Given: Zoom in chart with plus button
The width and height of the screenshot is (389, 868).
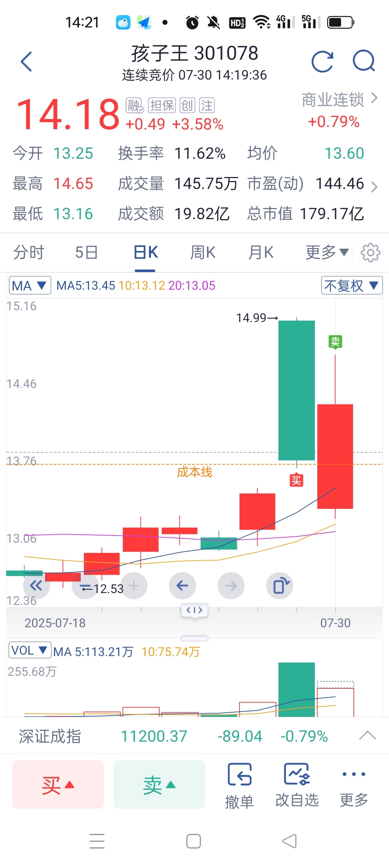Looking at the screenshot, I should 134,586.
